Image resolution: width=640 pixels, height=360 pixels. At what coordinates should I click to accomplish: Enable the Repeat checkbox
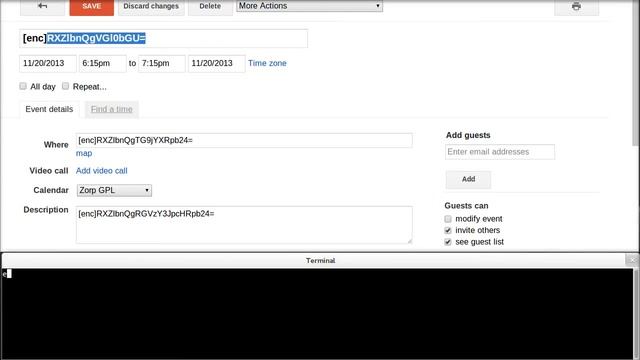65,86
